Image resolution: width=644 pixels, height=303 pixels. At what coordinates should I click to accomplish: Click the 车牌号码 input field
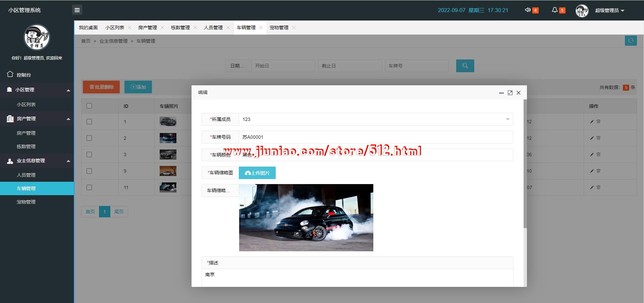375,137
